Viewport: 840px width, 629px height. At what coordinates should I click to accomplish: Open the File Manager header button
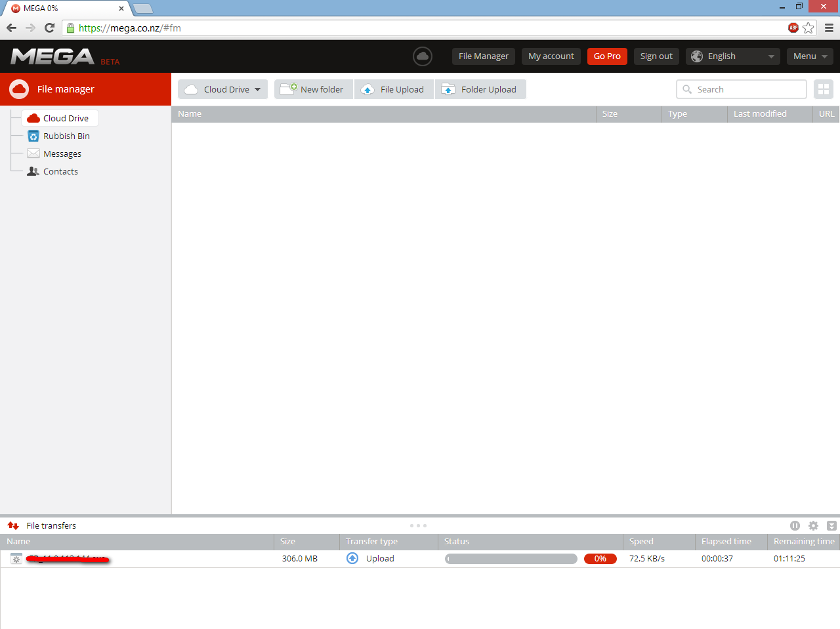[x=484, y=56]
